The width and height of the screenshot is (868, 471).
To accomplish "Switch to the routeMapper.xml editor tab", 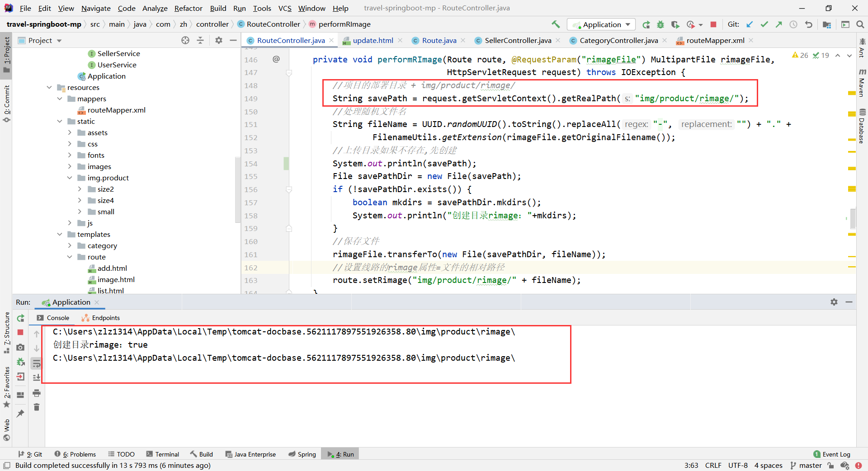I will 715,40.
